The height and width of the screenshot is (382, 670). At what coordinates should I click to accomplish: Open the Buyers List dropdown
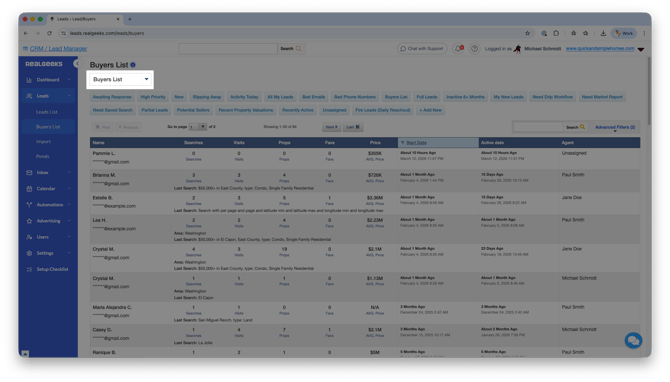coord(120,79)
